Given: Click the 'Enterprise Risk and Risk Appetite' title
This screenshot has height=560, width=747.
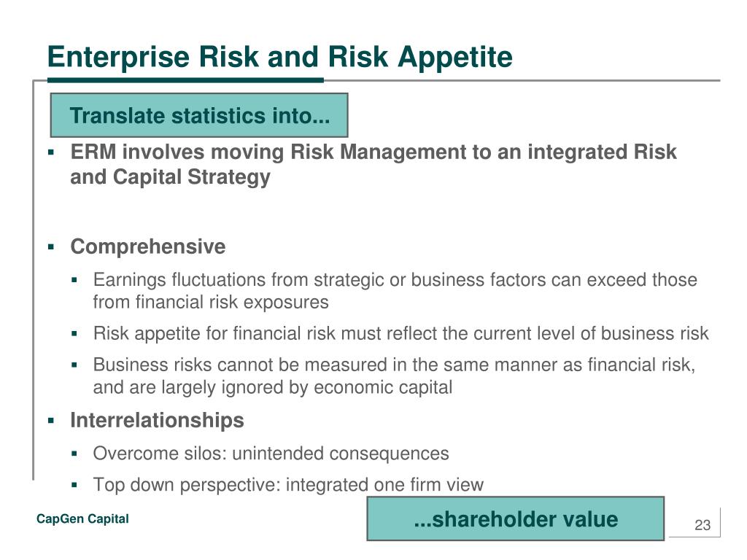Looking at the screenshot, I should point(280,58).
